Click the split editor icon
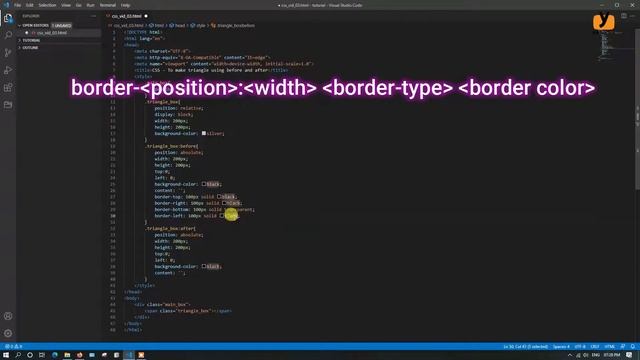 (624, 16)
